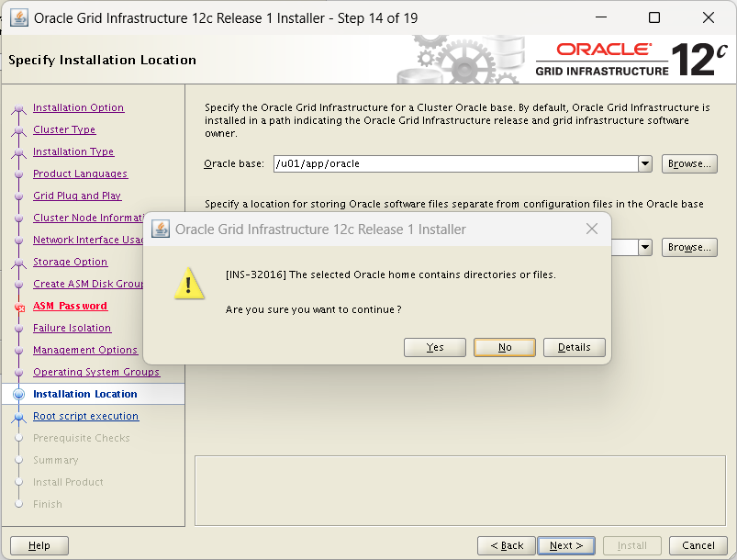The width and height of the screenshot is (737, 560).
Task: Click the step dot beside Management Options
Action: pos(18,351)
